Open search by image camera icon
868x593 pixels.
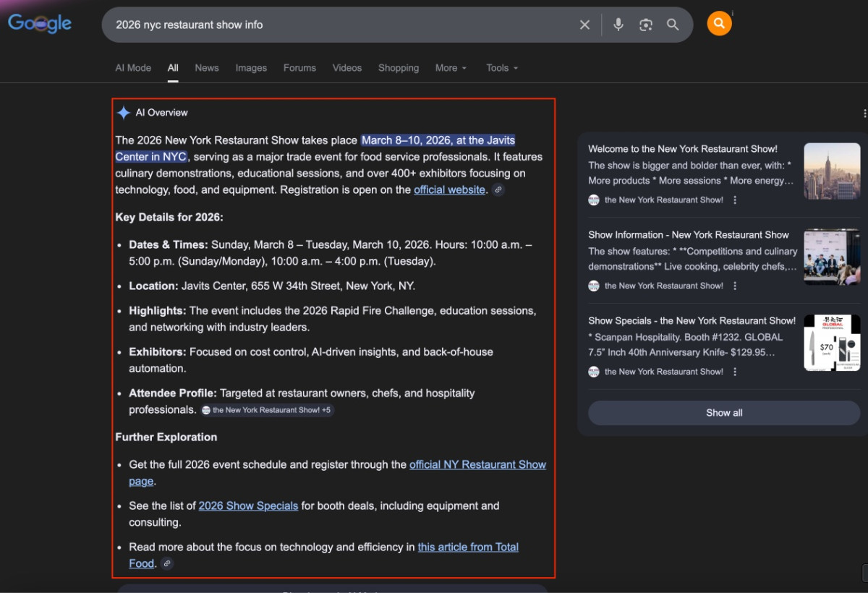point(646,25)
